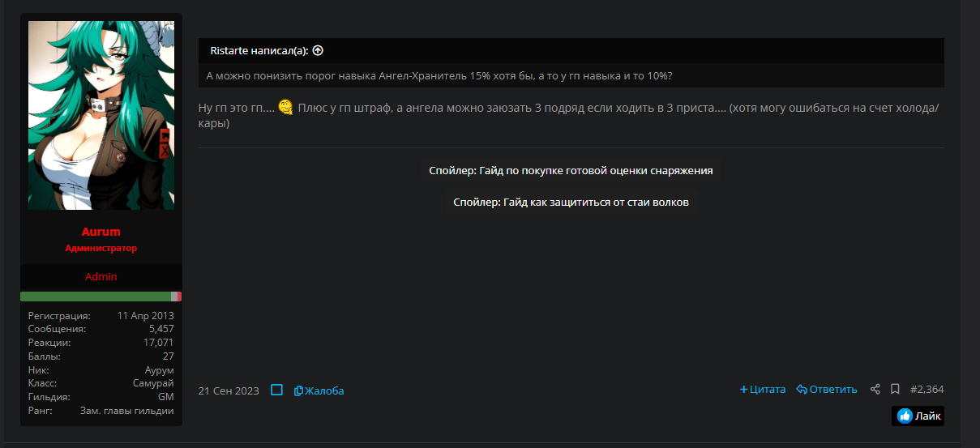Expand spoiler about buying equipment appraisal
The width and height of the screenshot is (980, 448).
pos(571,171)
